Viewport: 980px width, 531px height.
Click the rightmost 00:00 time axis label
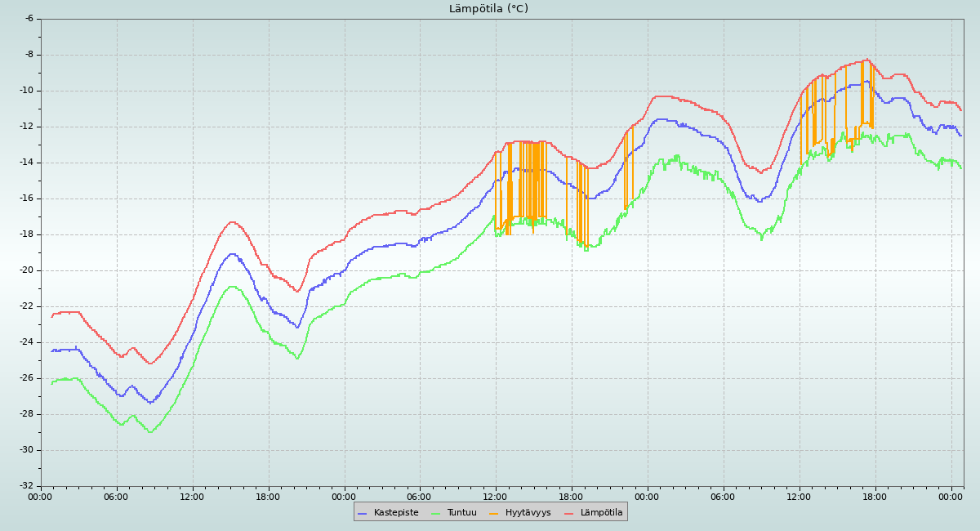[951, 496]
